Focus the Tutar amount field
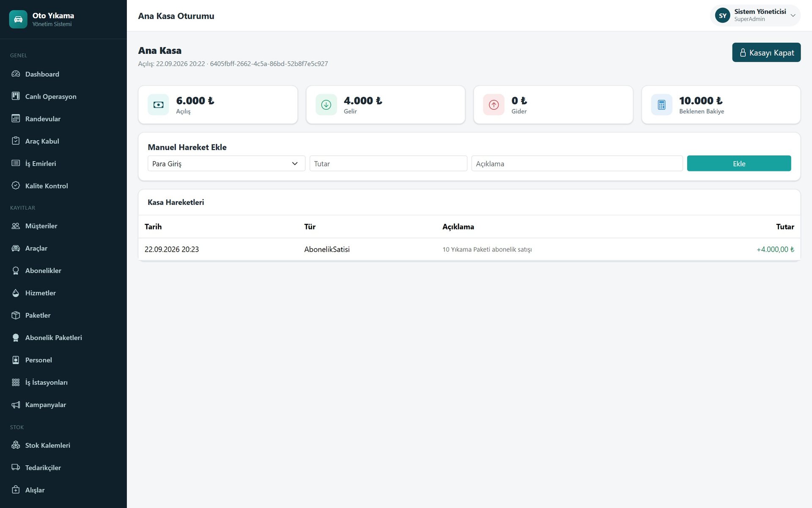Image resolution: width=812 pixels, height=508 pixels. click(388, 163)
